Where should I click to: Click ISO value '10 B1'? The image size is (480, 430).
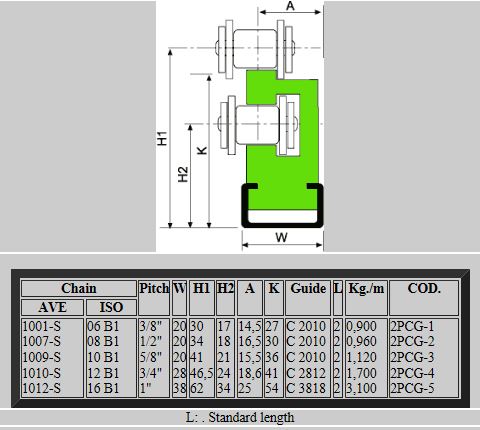click(103, 357)
